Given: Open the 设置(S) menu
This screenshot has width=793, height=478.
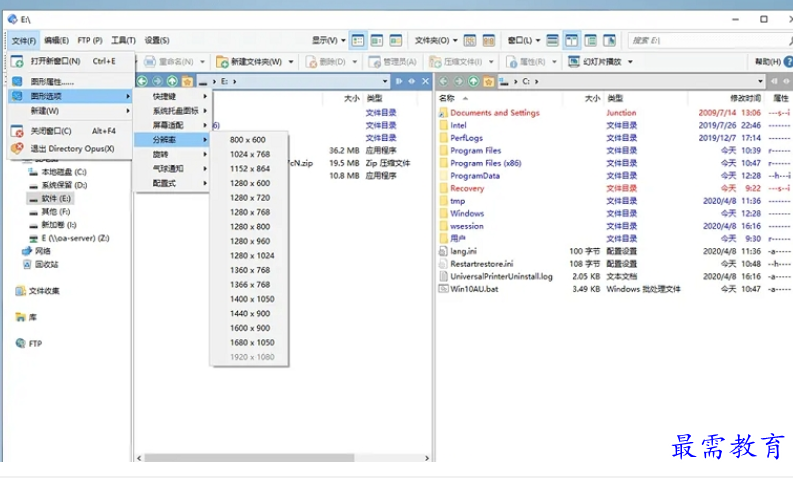Looking at the screenshot, I should (157, 40).
